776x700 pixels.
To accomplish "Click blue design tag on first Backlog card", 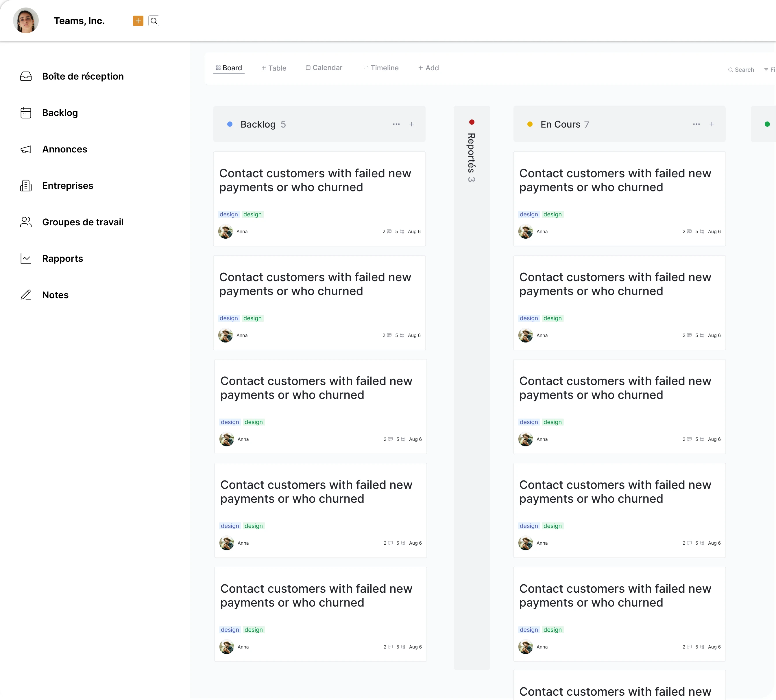I will [x=229, y=214].
